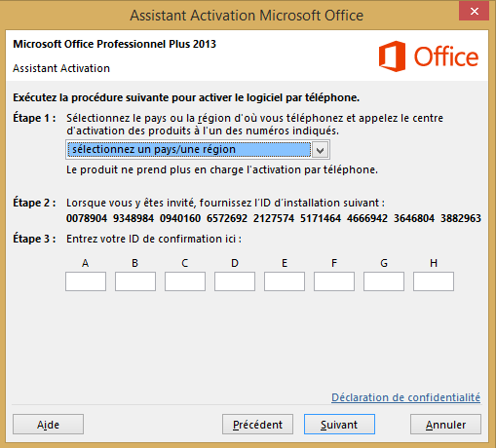Focus confirmation ID field F
This screenshot has width=496, height=448.
click(x=334, y=281)
